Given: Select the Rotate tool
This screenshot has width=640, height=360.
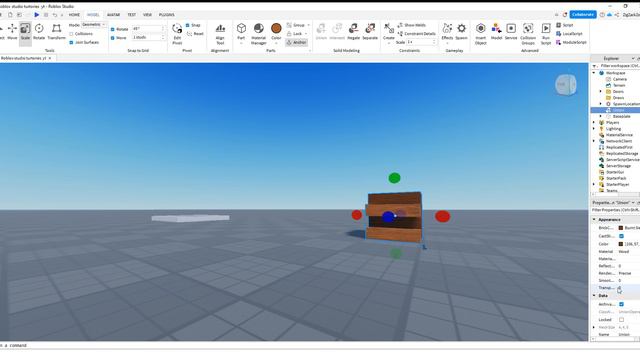Looking at the screenshot, I should tap(39, 32).
